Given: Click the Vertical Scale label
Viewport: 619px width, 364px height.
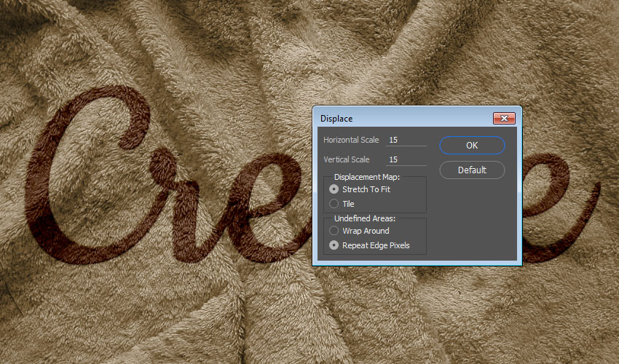Looking at the screenshot, I should pos(347,159).
